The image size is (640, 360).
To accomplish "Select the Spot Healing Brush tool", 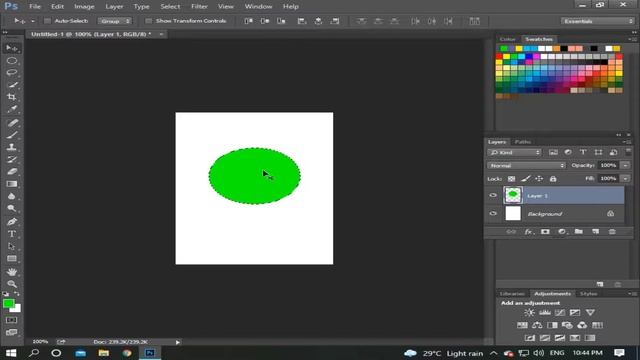I will coord(12,122).
